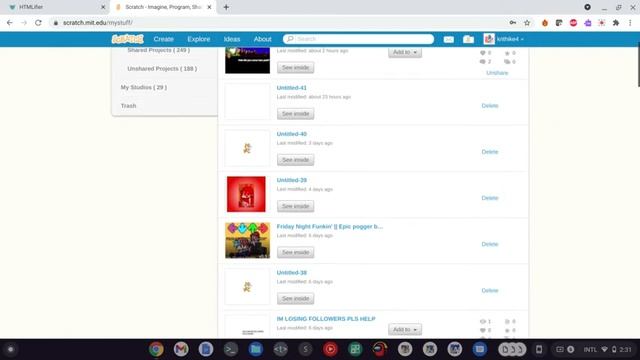Click the Untitled-40 cat thumbnail
The image size is (640, 360).
click(247, 148)
